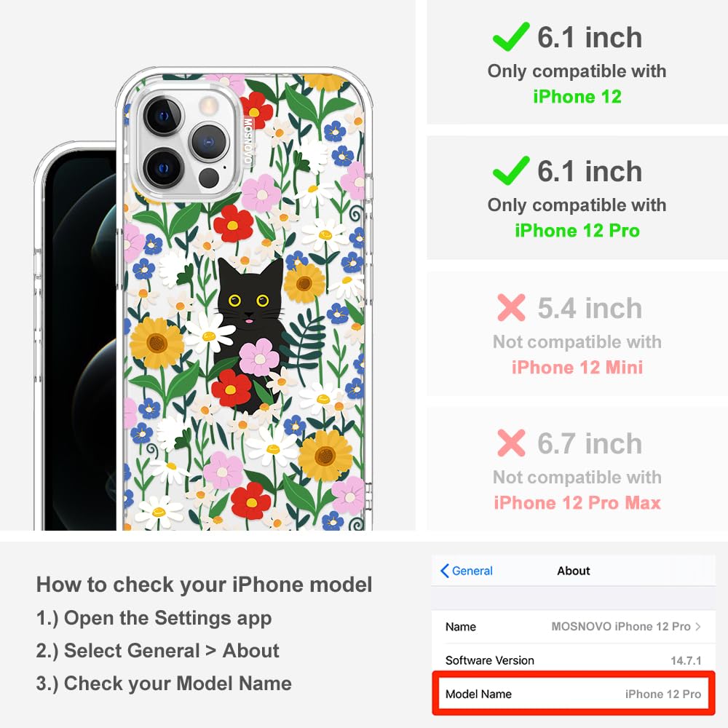This screenshot has width=728, height=728.
Task: Open the Name row disclosure chevron
Action: point(698,626)
